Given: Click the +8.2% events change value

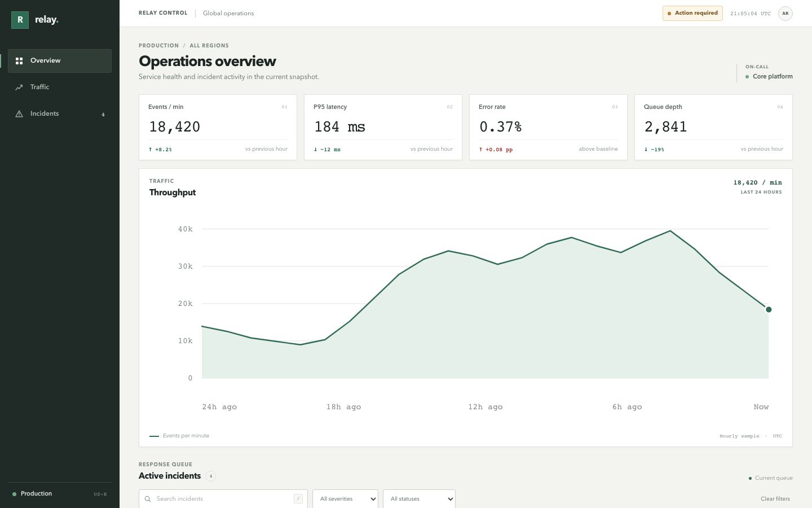Looking at the screenshot, I should point(160,150).
